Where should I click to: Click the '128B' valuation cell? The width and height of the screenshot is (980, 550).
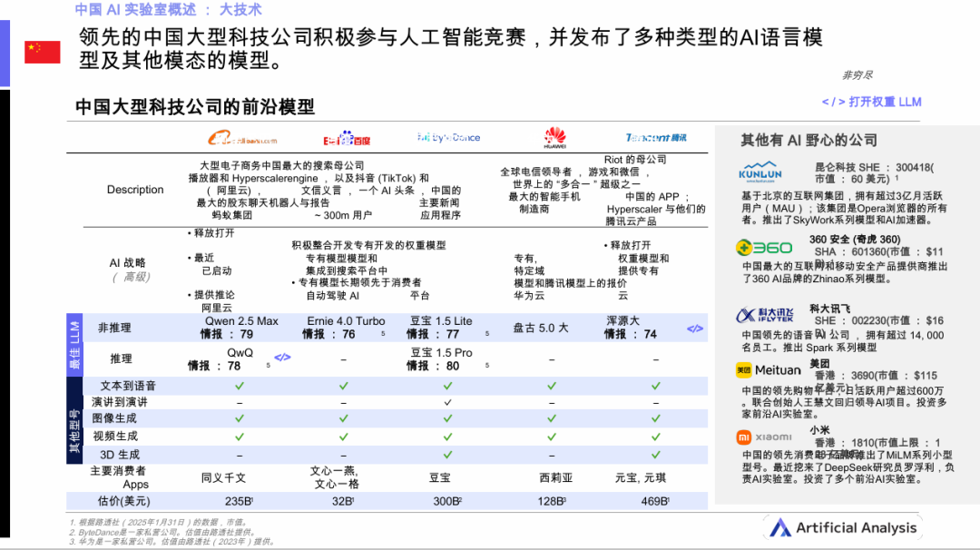pos(552,501)
